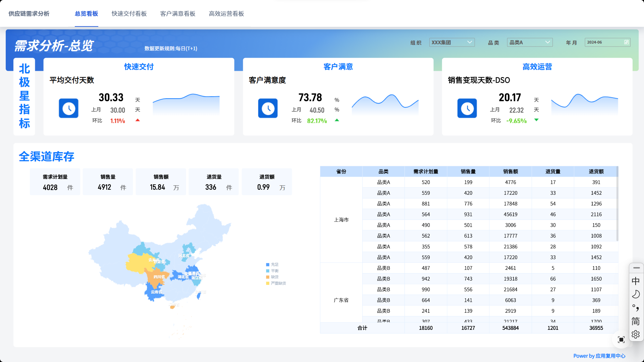Click the 销售额 column header
Viewport: 644px width, 362px height.
tap(510, 172)
